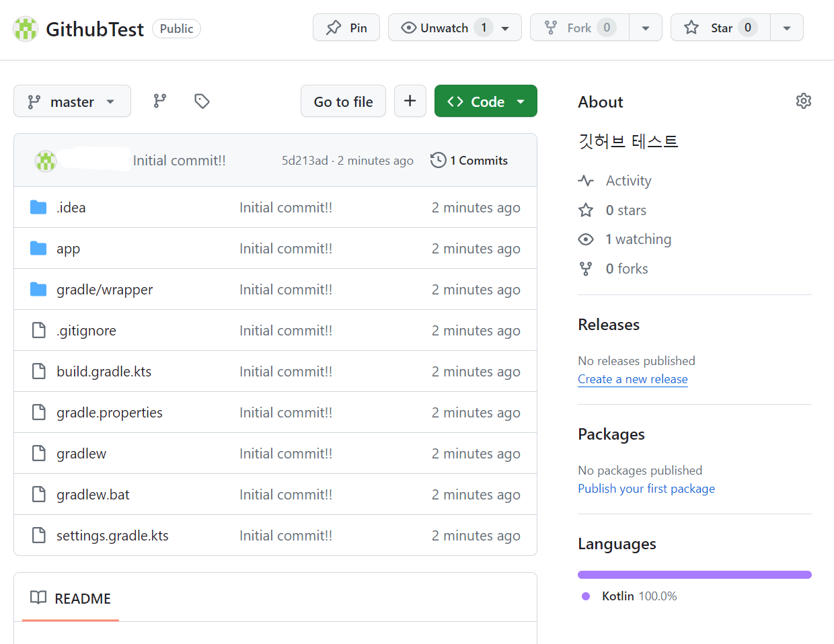Click the .idea folder icon
The width and height of the screenshot is (834, 644).
point(38,207)
